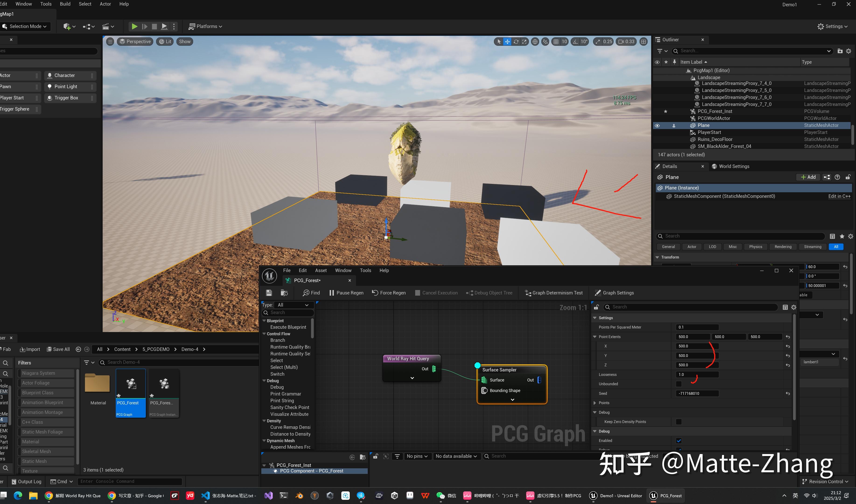Viewport: 856px width, 504px height.
Task: Open the Platforms dropdown in main toolbar
Action: point(206,27)
